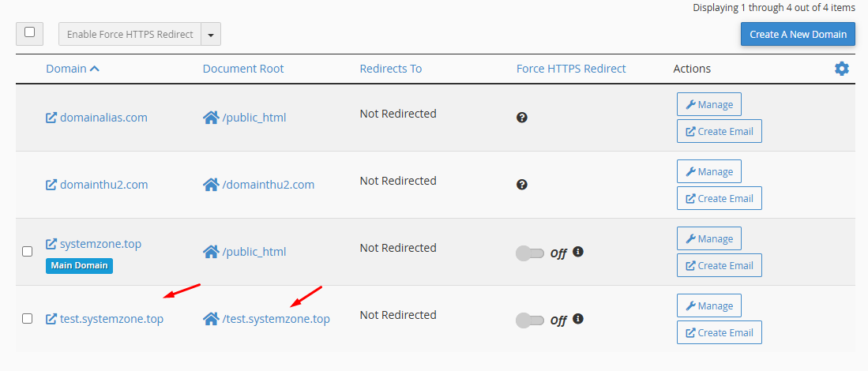Screen dimensions: 868x371
Task: Open the table settings gear icon
Action: pos(842,69)
